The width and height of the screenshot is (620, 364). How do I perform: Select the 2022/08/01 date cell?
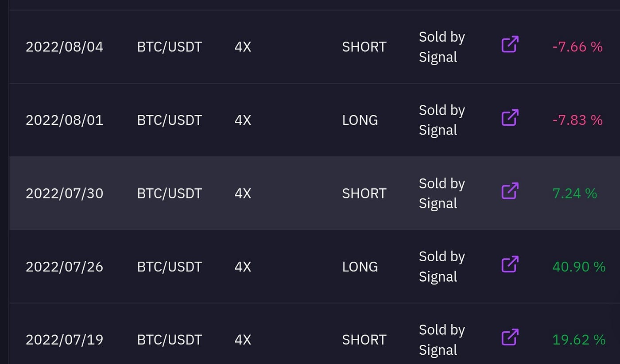(x=65, y=120)
